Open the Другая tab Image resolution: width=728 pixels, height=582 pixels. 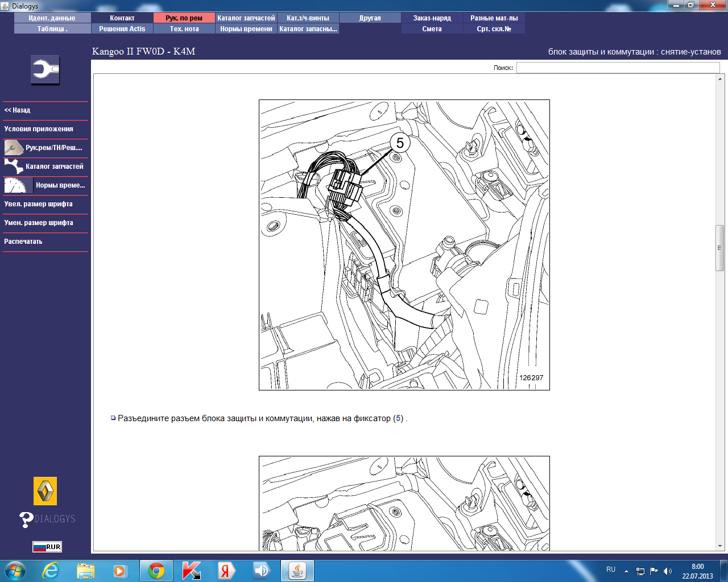370,18
